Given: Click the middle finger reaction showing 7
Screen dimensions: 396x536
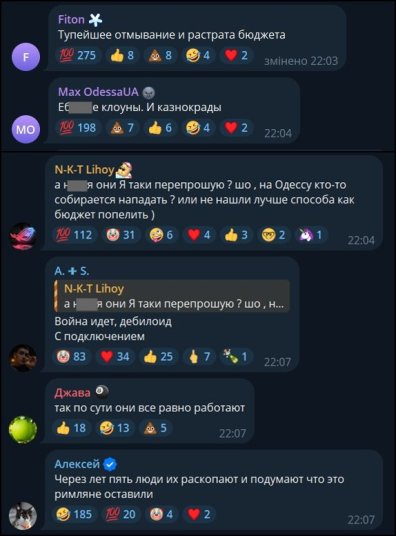Looking at the screenshot, I should pos(199,357).
